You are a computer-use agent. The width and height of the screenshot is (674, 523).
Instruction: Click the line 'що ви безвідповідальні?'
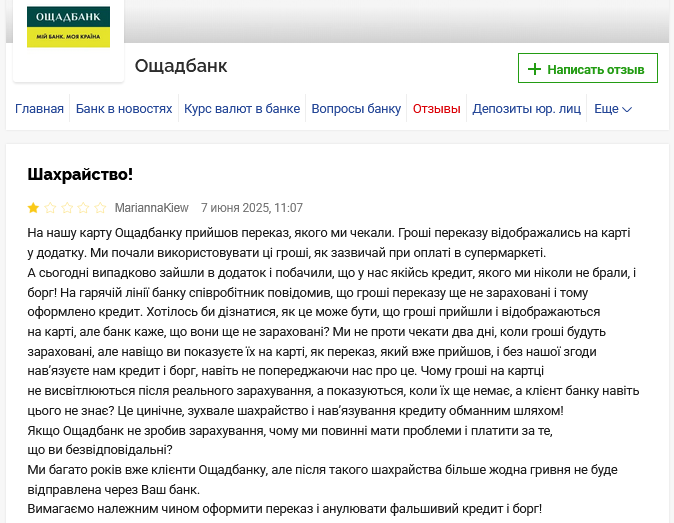point(100,450)
